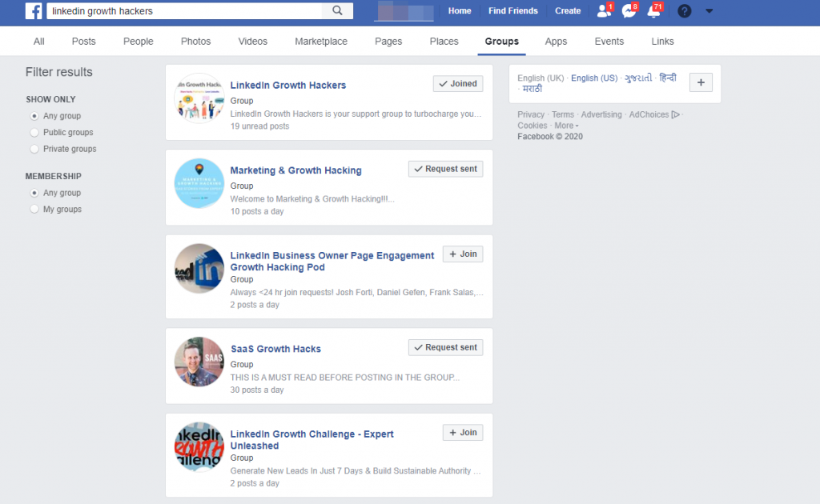This screenshot has width=820, height=504.
Task: Open the LinkedIn Growth Hackers title link
Action: [288, 85]
